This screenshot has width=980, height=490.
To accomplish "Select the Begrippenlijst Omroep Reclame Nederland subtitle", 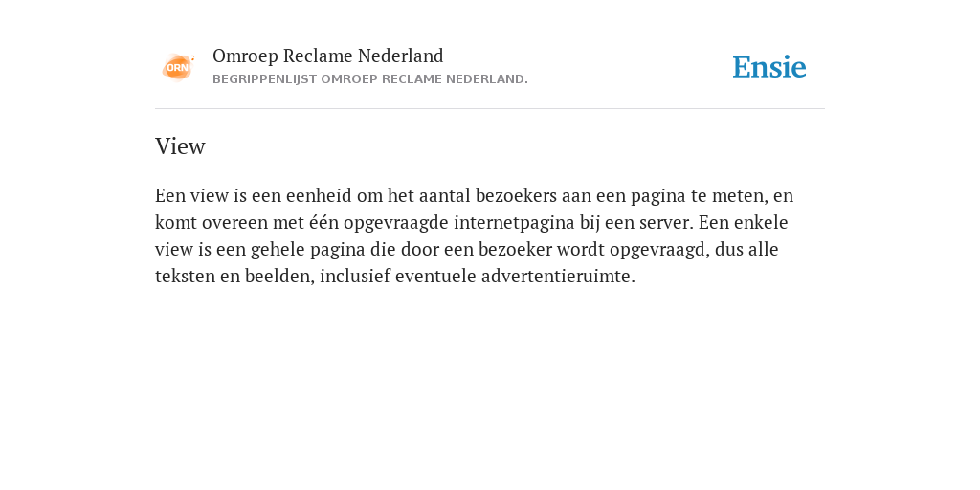I will click(370, 79).
